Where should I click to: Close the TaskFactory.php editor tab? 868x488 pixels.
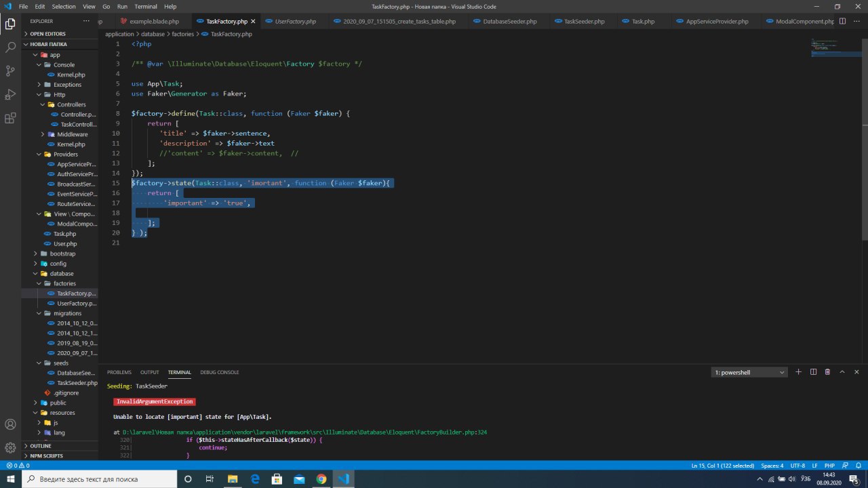click(x=254, y=22)
